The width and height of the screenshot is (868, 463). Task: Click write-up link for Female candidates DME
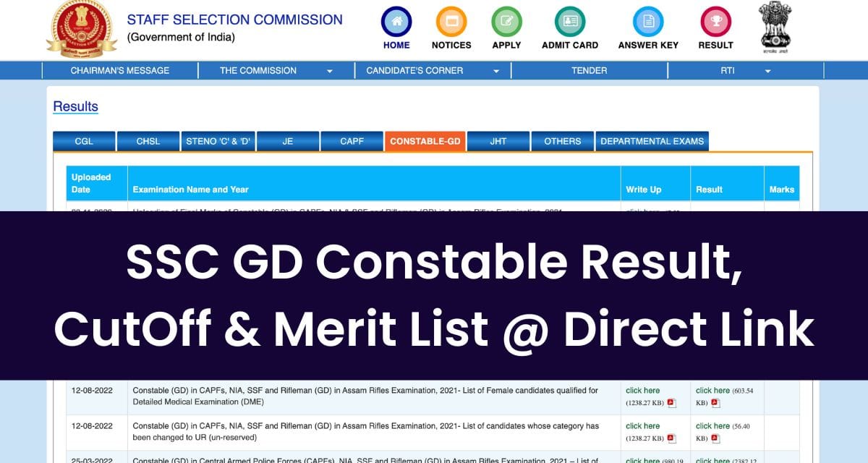[x=643, y=391]
